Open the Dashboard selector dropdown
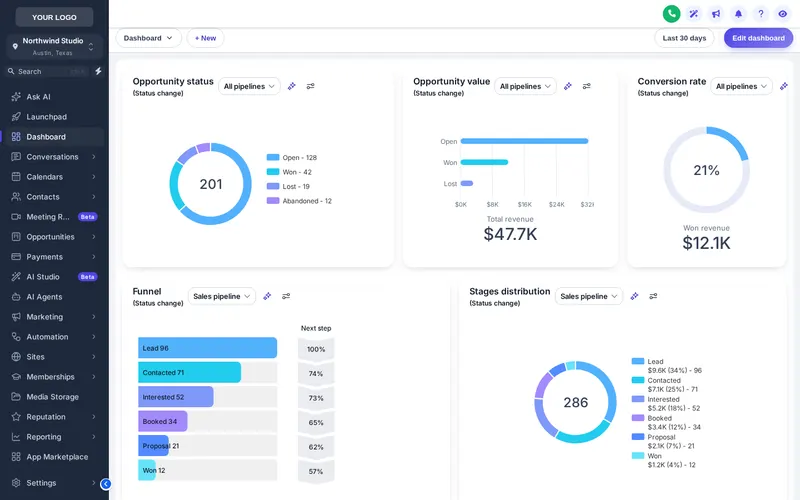 (x=148, y=38)
